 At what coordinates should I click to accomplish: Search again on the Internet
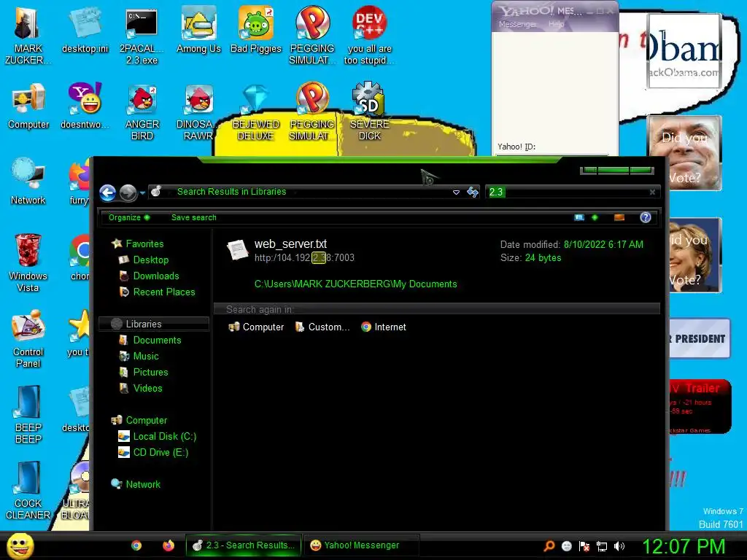point(384,327)
